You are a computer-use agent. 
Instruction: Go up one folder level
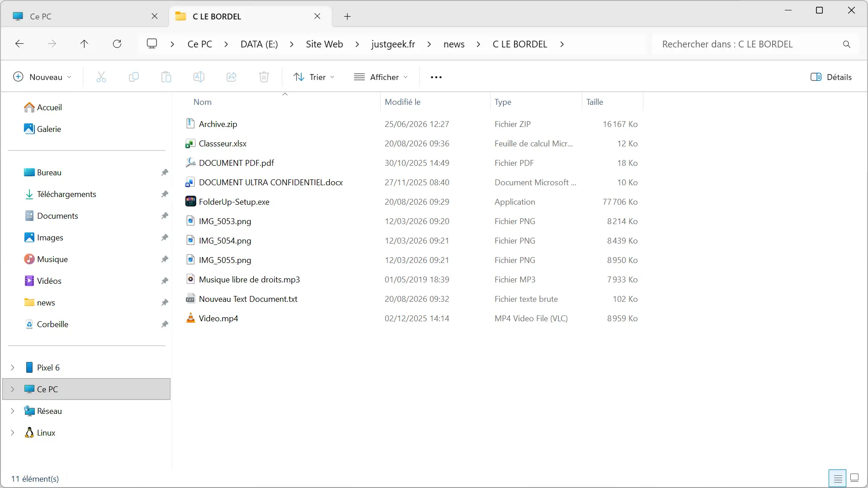point(85,44)
